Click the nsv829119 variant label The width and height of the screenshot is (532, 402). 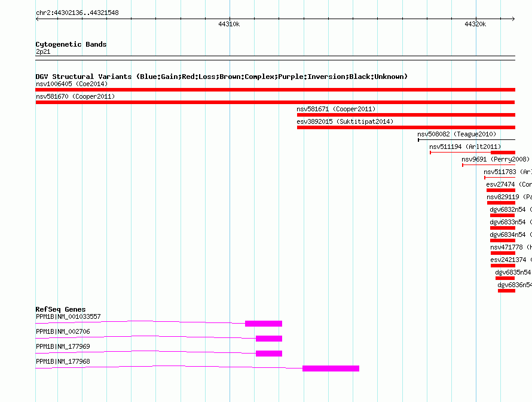point(509,197)
